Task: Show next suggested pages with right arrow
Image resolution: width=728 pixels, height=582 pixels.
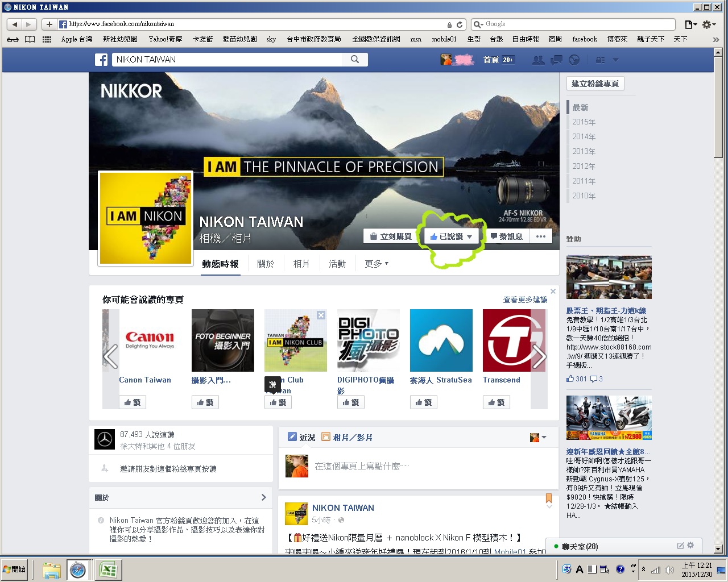Action: [x=539, y=357]
